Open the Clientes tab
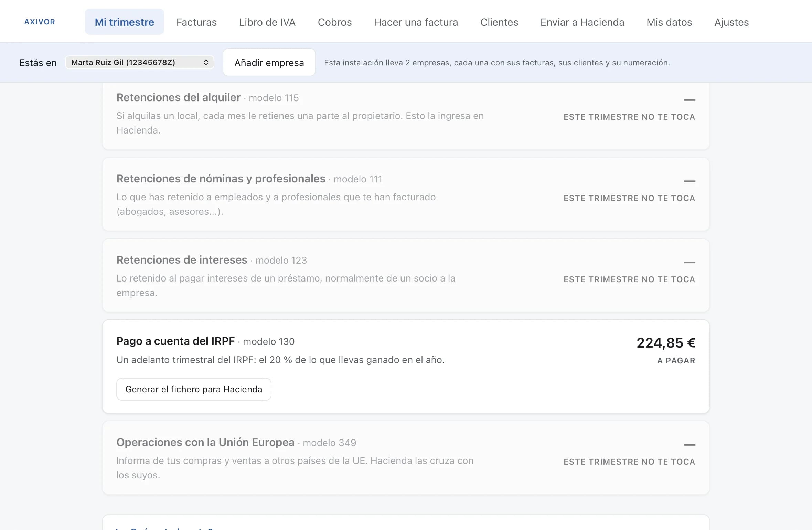 [499, 22]
